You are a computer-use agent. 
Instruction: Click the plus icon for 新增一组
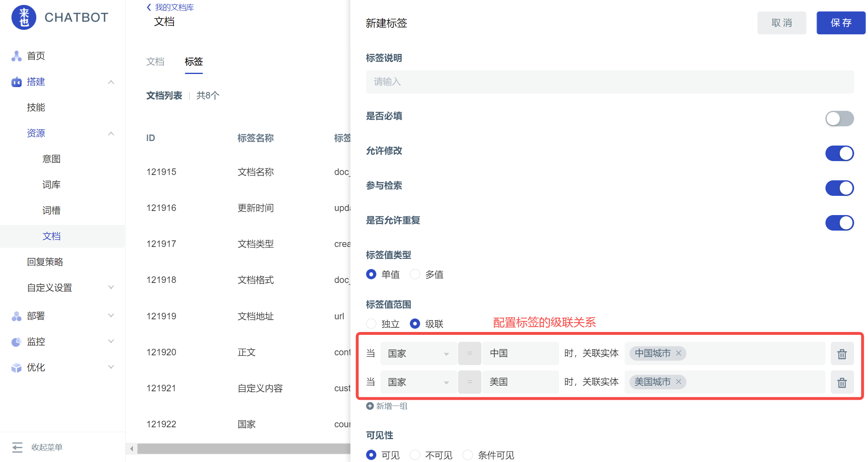370,406
